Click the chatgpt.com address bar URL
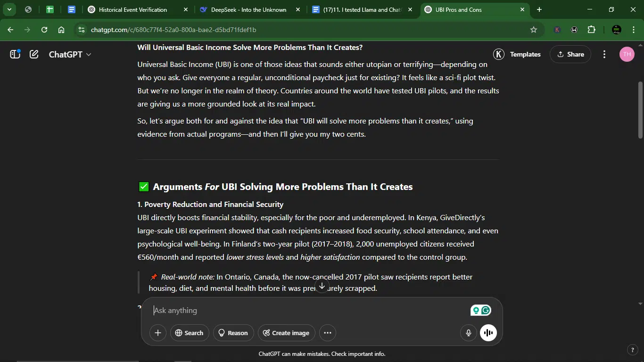Screen dimensions: 644x362 [173, 30]
